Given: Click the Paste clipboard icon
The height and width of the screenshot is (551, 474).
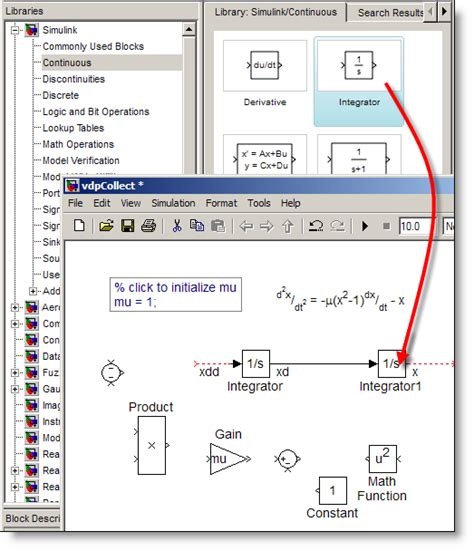Looking at the screenshot, I should (x=218, y=226).
